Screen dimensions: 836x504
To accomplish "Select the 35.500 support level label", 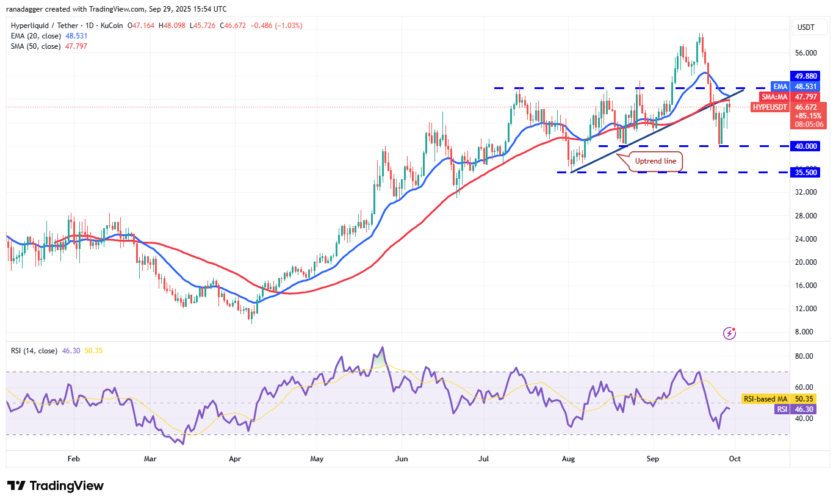I will [x=806, y=172].
